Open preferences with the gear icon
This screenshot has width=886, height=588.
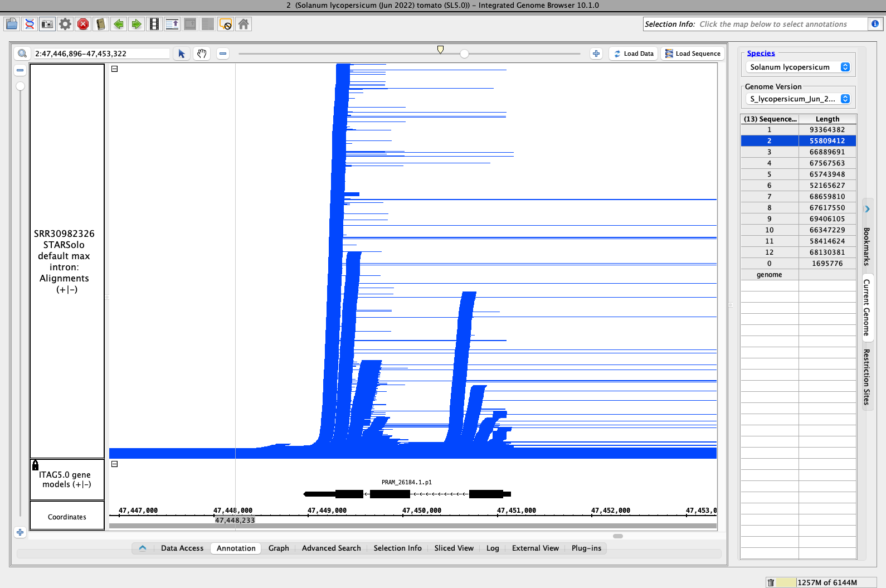[65, 24]
